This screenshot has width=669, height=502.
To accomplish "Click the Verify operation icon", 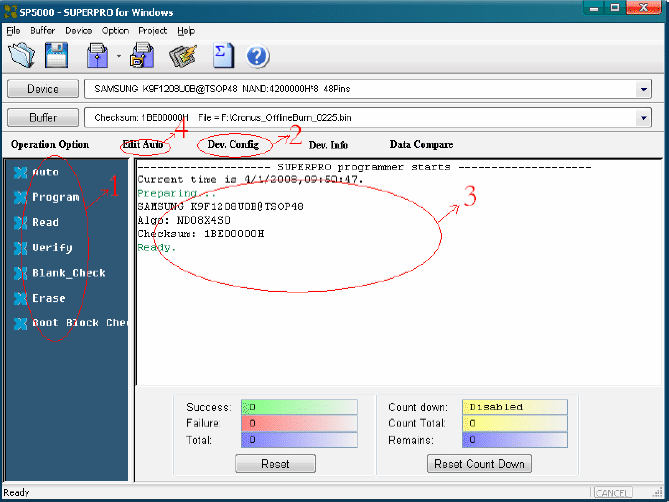I will tap(20, 248).
